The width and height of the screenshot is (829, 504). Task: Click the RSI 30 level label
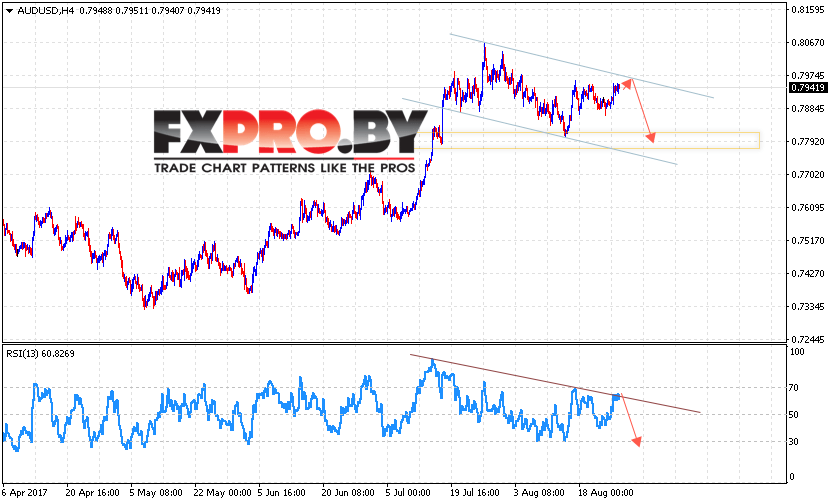[794, 442]
